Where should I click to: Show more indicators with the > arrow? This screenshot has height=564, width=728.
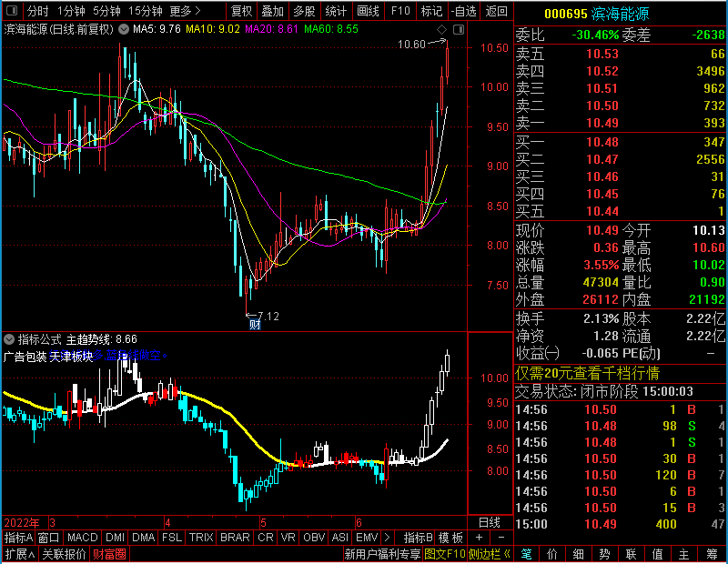(388, 538)
